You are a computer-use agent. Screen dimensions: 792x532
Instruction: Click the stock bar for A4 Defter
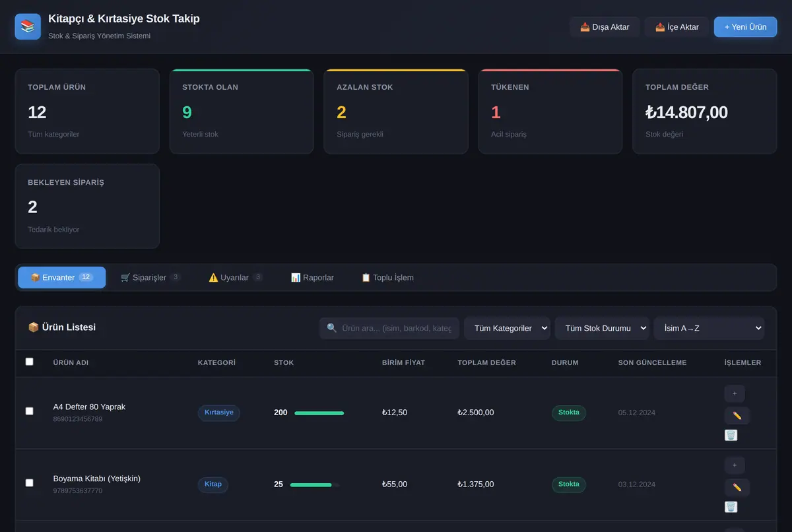coord(319,413)
